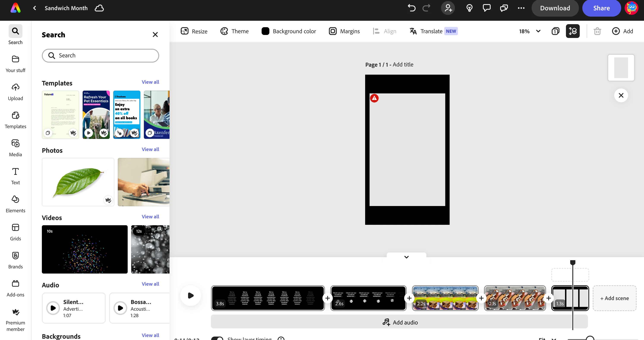Toggle the Show layer timing switch
This screenshot has width=644, height=340.
[217, 338]
